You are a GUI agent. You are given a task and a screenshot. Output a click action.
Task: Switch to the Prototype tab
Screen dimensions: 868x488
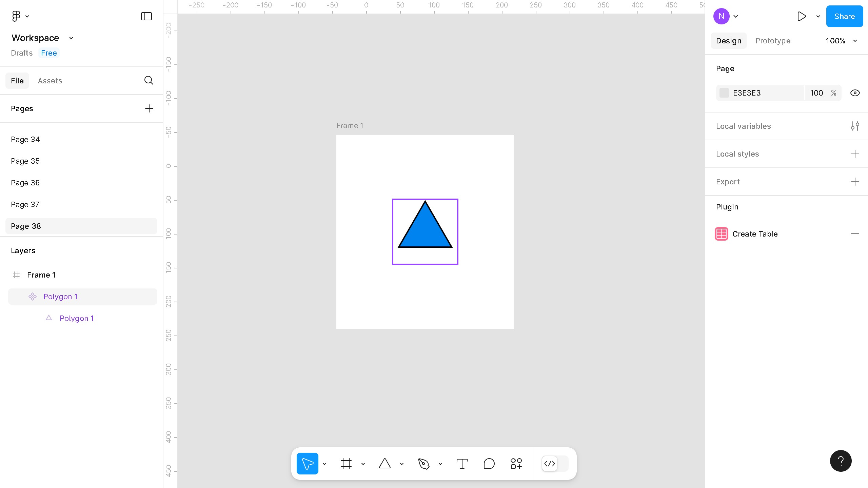772,41
